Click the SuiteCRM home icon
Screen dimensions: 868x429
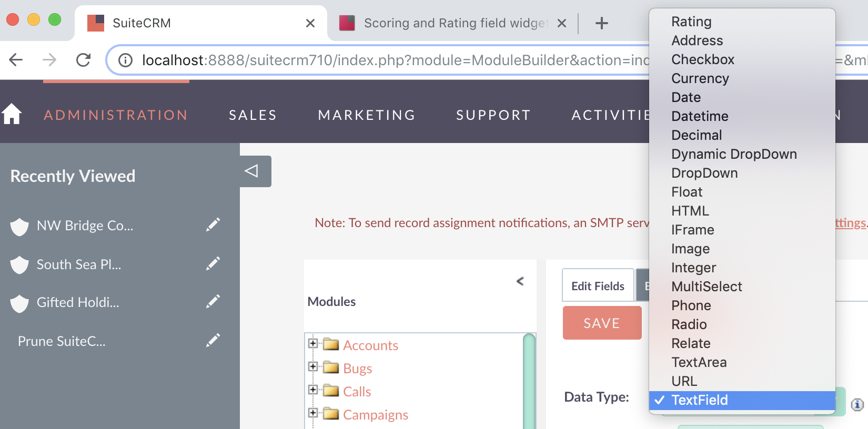click(x=12, y=114)
